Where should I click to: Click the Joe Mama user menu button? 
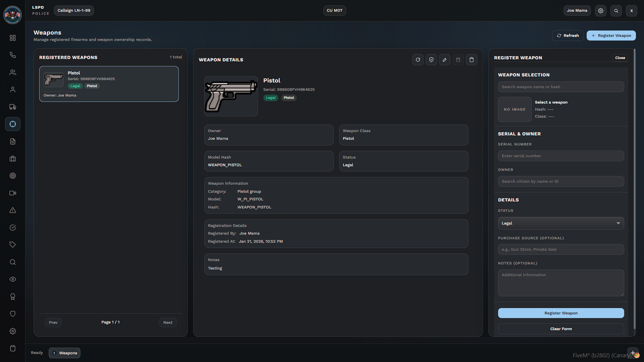[577, 11]
